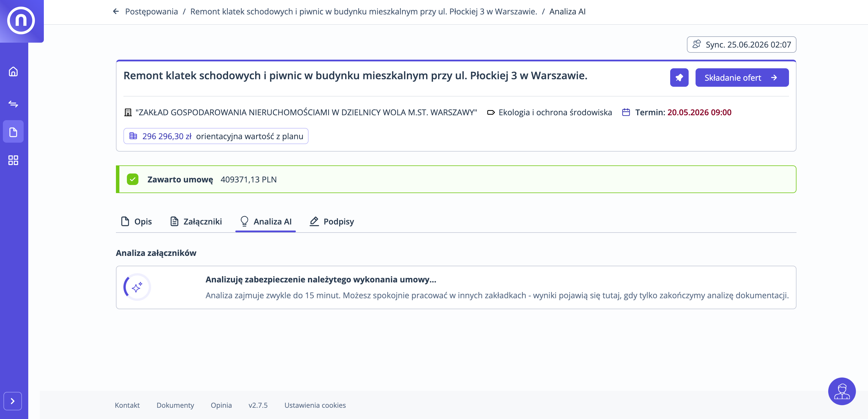868x419 pixels.
Task: Click the back arrow in breadcrumb
Action: [116, 12]
